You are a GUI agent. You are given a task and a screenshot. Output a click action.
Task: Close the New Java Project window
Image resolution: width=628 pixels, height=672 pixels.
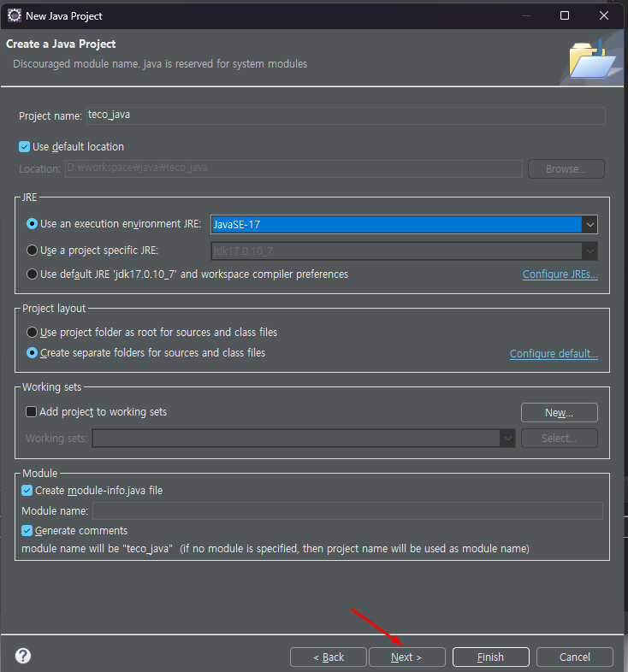[604, 15]
